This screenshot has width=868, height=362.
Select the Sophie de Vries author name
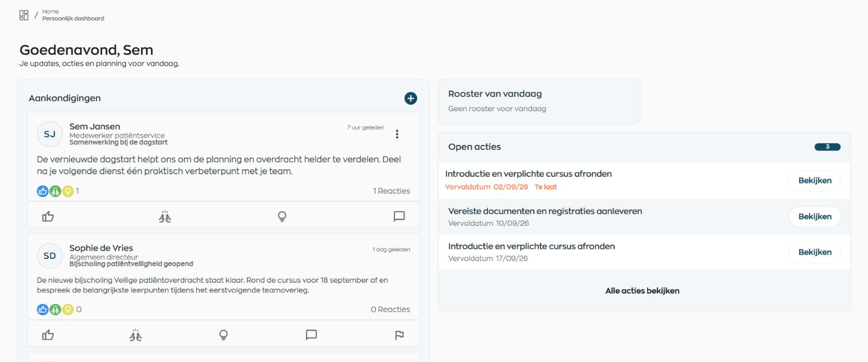[101, 248]
